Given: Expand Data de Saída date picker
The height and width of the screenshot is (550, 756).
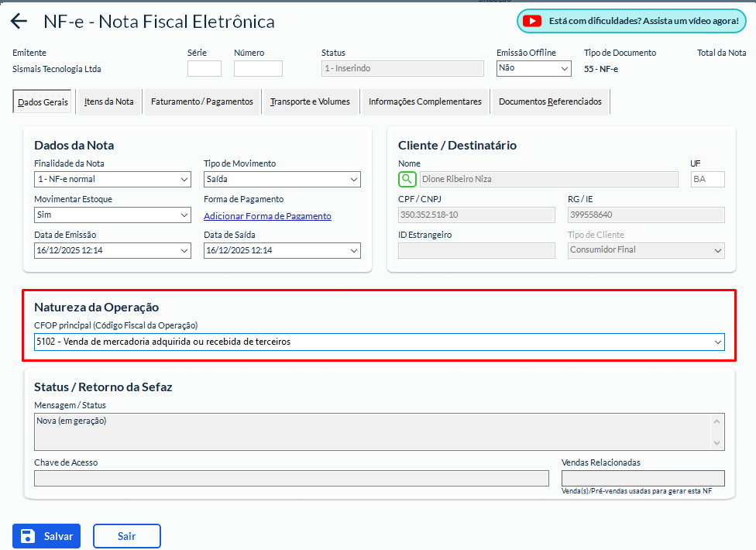Looking at the screenshot, I should tap(353, 251).
